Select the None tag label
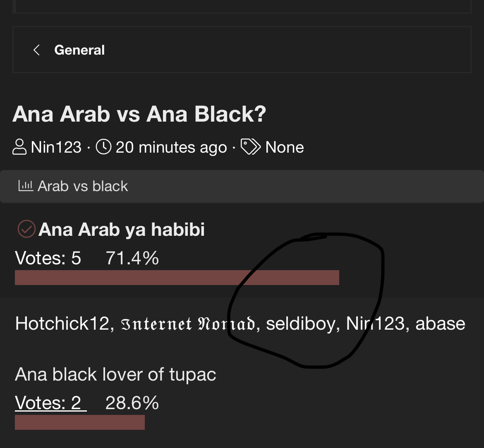 pyautogui.click(x=284, y=147)
